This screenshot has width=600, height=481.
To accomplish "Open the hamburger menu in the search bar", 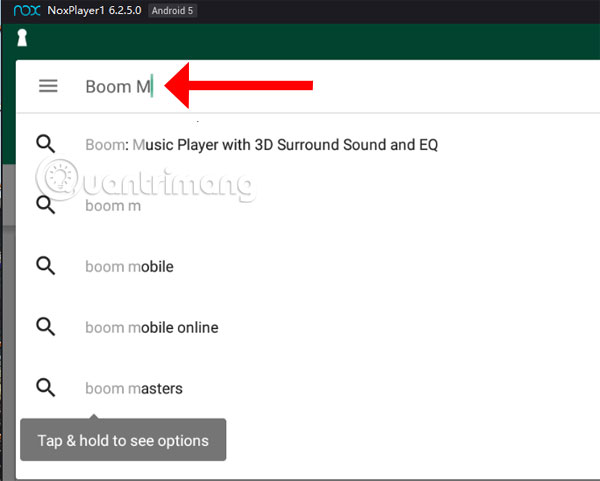I will coord(48,86).
